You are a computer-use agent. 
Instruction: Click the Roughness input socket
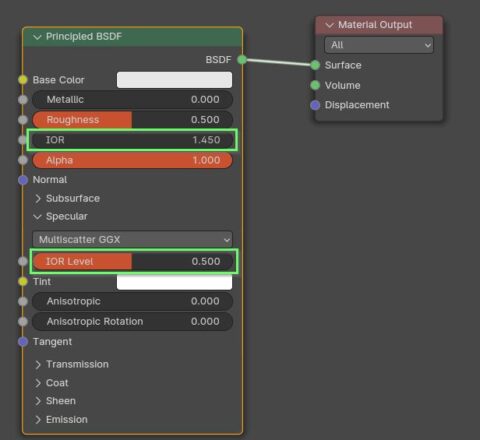[23, 120]
